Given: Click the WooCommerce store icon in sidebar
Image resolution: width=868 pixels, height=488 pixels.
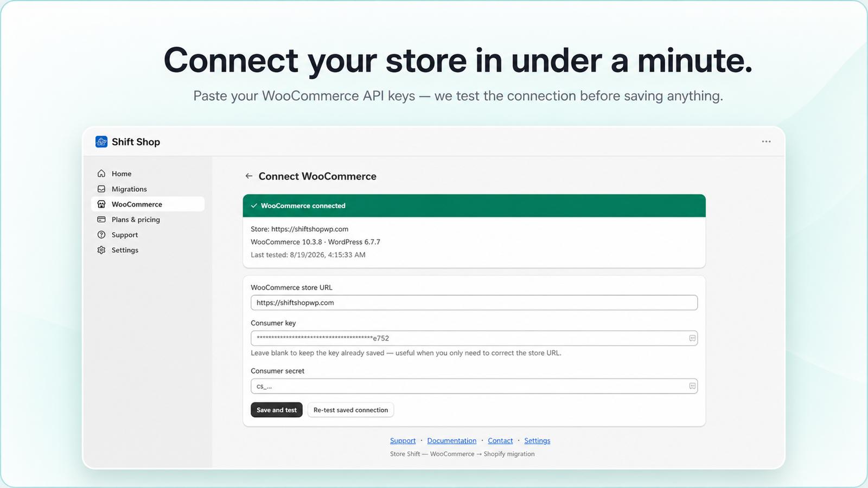Looking at the screenshot, I should click(x=101, y=204).
